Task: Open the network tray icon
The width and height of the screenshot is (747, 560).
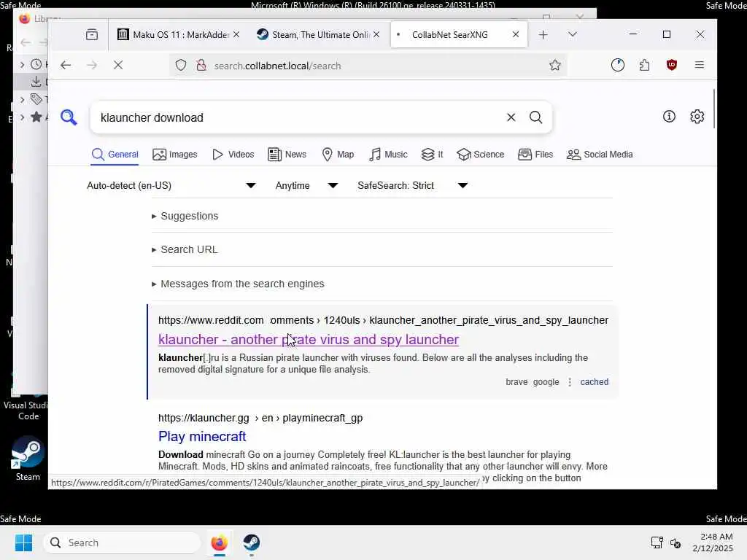Action: click(657, 542)
